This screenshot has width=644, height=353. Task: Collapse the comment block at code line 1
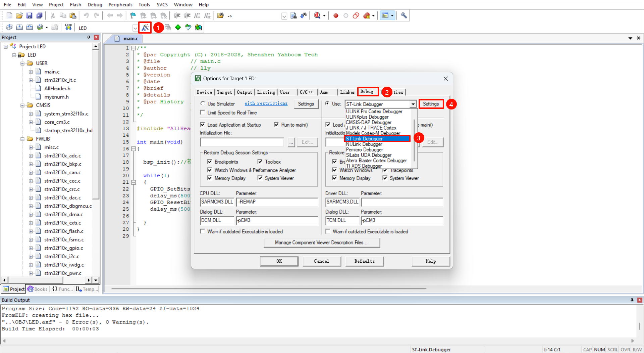pos(133,48)
